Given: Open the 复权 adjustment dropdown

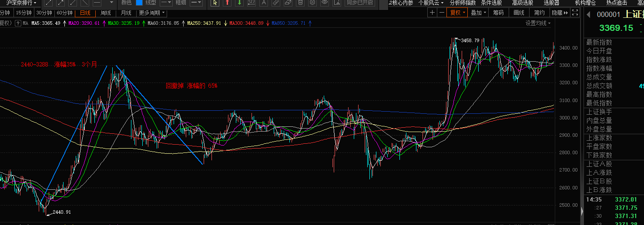Looking at the screenshot, I should tap(458, 13).
